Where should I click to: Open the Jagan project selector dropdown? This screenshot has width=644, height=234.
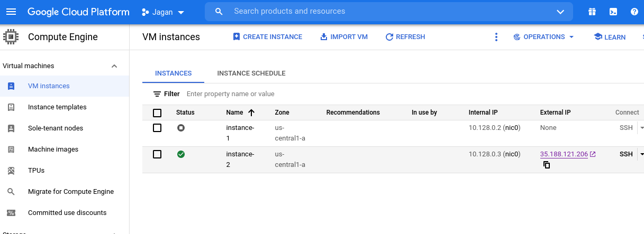[164, 12]
